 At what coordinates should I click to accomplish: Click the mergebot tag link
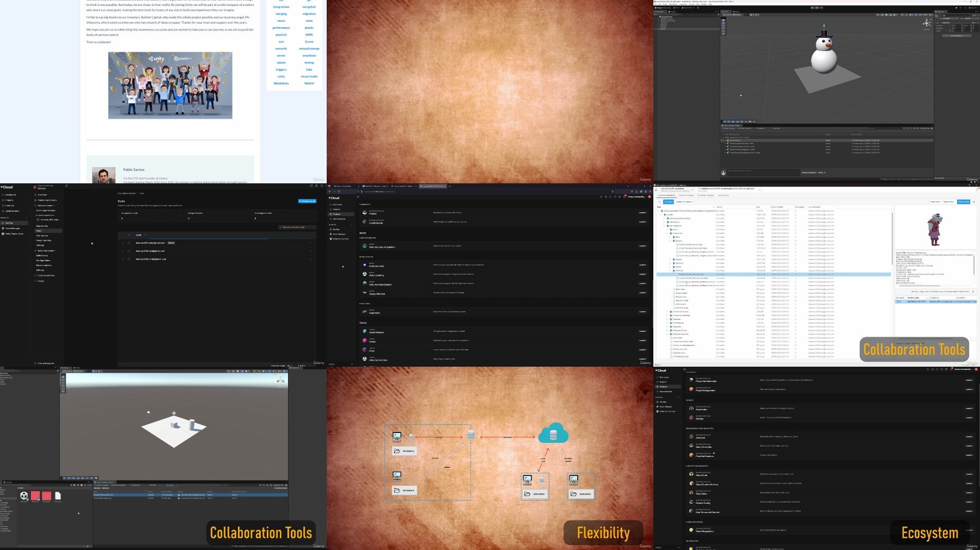(x=309, y=7)
